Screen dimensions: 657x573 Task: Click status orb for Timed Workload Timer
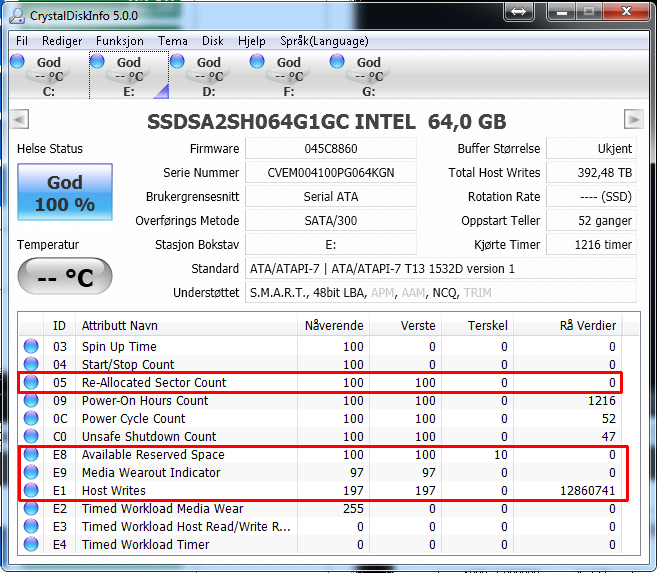pyautogui.click(x=31, y=544)
